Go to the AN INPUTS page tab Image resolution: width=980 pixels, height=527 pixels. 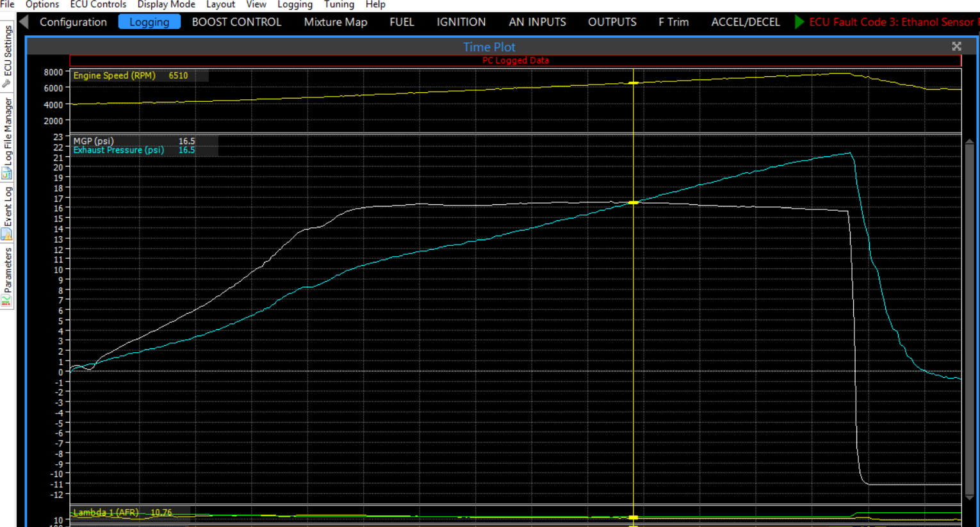coord(537,22)
